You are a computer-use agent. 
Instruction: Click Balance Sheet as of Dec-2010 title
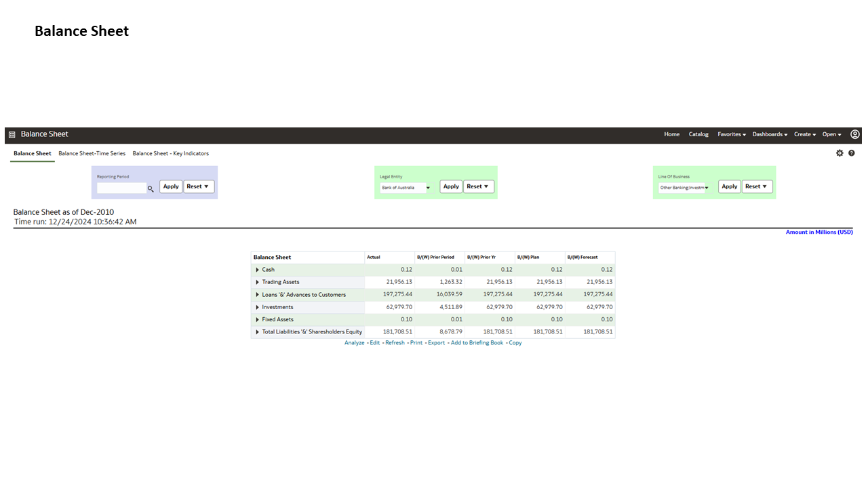click(64, 212)
